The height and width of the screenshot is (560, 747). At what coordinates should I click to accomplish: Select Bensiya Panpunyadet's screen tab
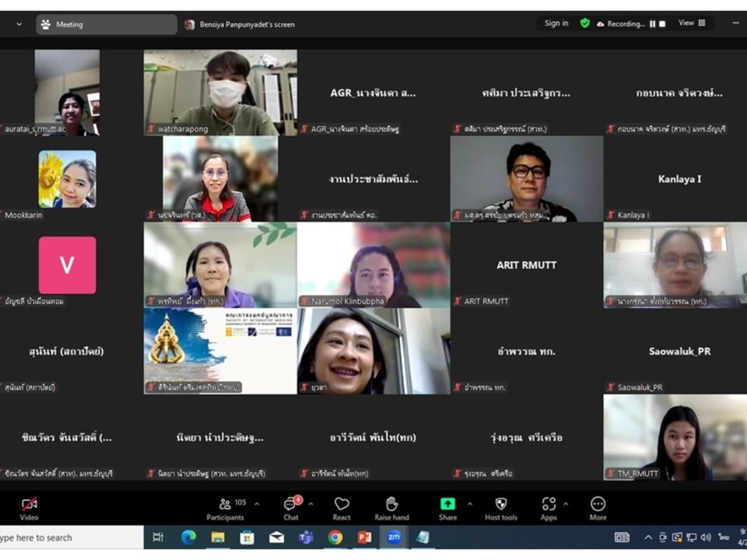(x=240, y=24)
